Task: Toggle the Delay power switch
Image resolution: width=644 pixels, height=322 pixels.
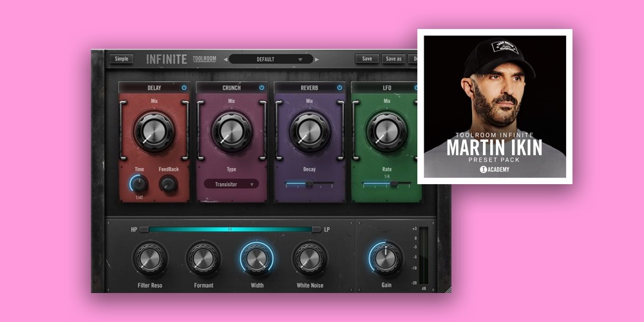Action: tap(184, 88)
